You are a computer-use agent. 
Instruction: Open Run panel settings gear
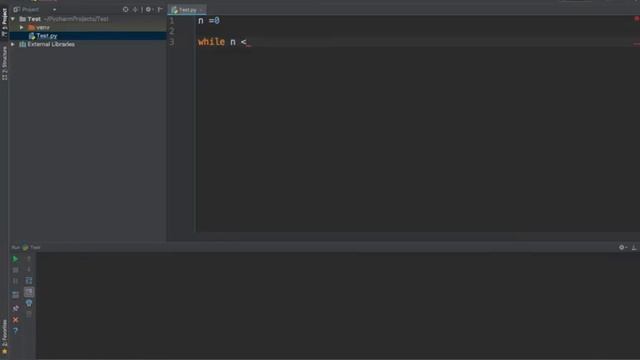(x=622, y=247)
